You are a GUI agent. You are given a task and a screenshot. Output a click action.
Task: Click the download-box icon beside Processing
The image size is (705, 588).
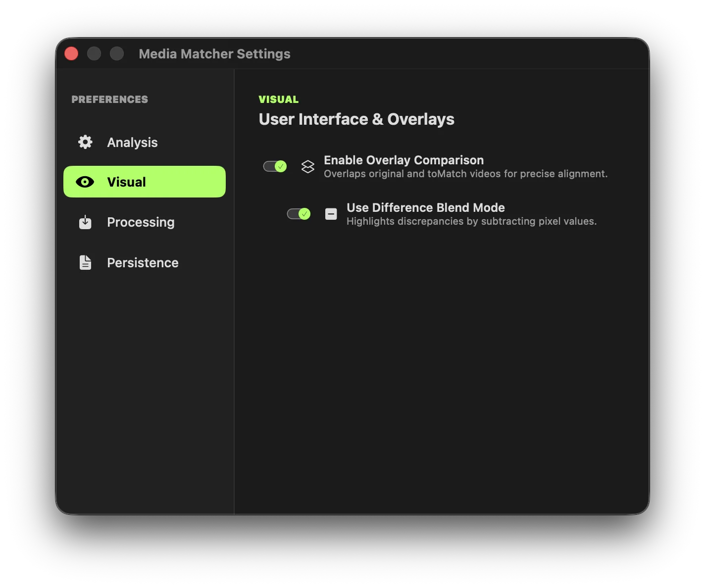(85, 222)
